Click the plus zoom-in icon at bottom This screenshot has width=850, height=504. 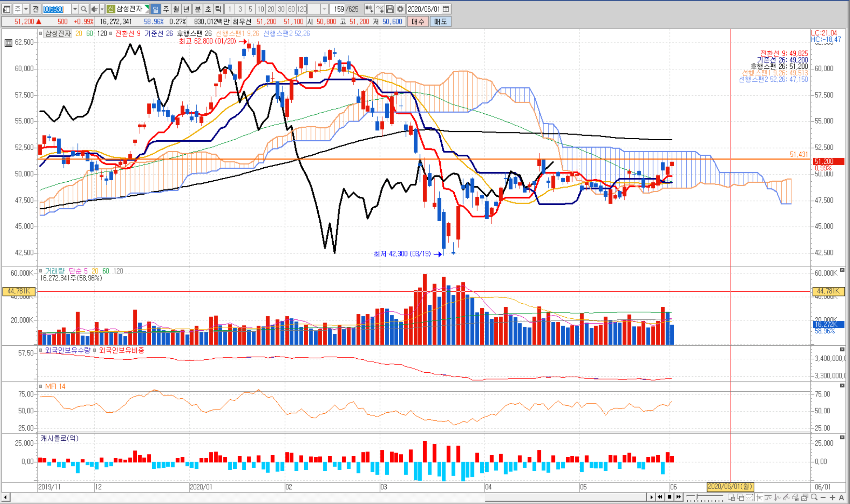click(832, 497)
